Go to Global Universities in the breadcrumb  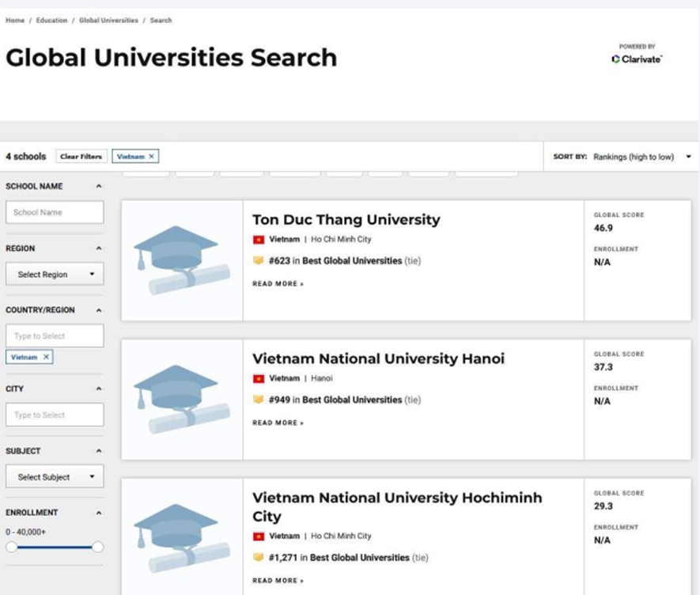click(108, 21)
